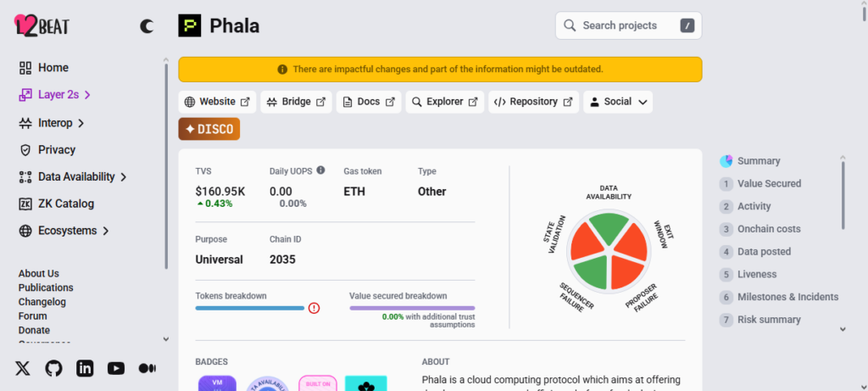Viewport: 868px width, 391px height.
Task: Open the Donate link
Action: tap(34, 330)
